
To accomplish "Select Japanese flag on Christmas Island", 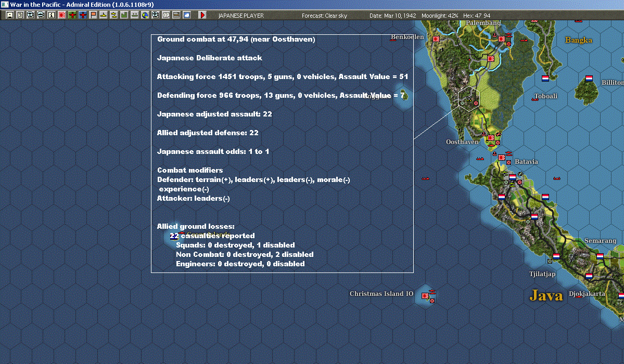I will click(425, 295).
